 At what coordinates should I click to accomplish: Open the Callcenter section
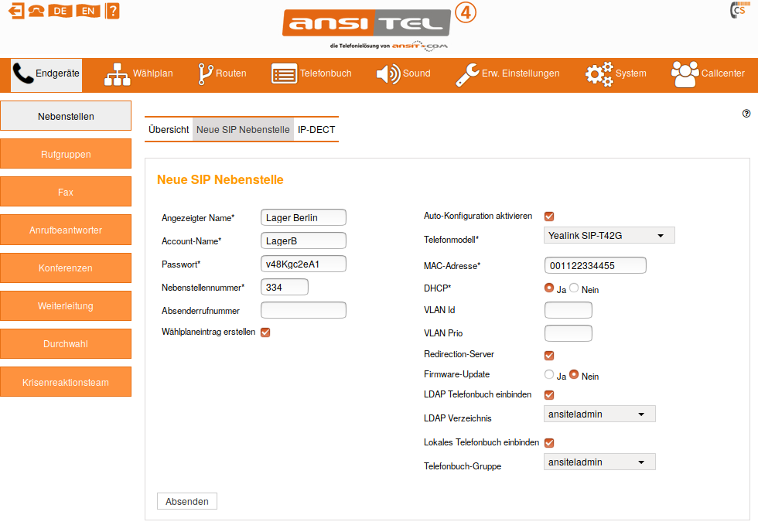[x=708, y=74]
